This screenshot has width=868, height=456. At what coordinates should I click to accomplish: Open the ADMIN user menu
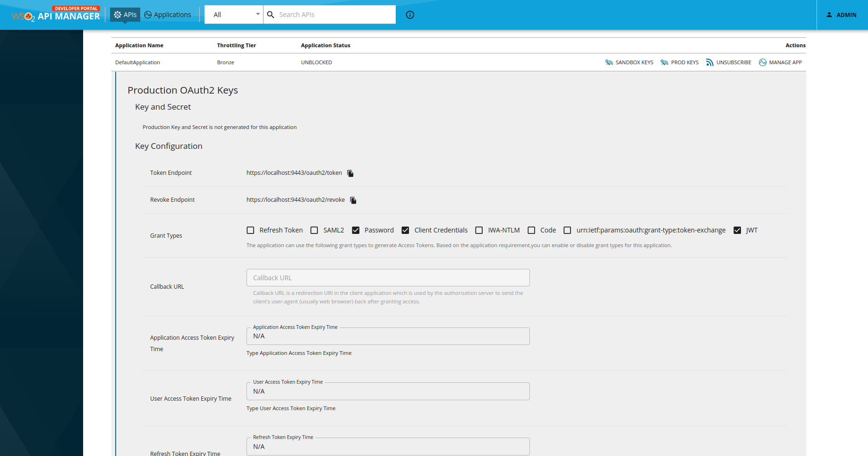pyautogui.click(x=841, y=15)
